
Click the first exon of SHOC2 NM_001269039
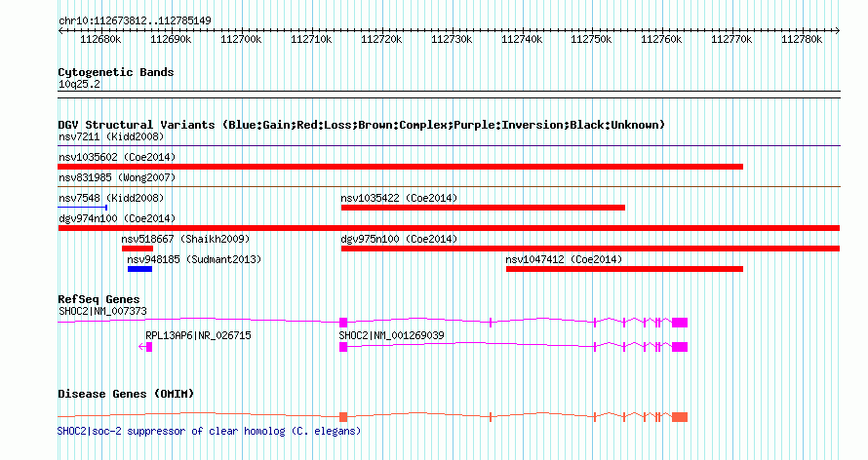[343, 347]
